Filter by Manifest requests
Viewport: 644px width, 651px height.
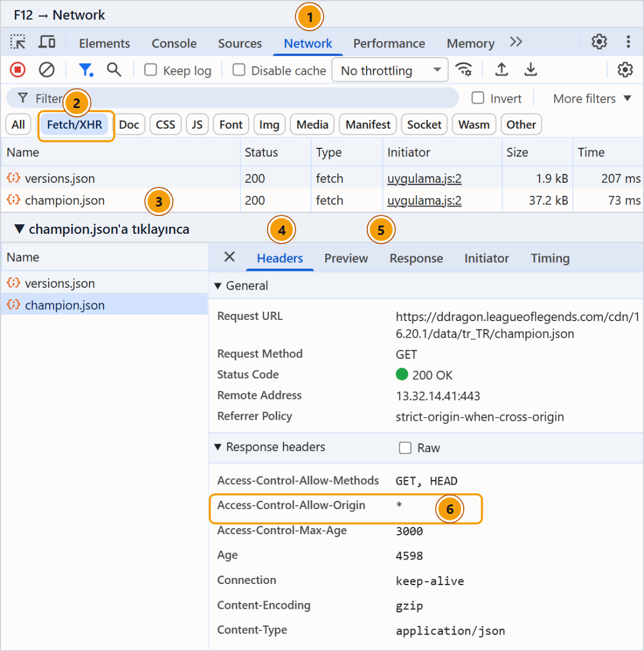[x=368, y=125]
